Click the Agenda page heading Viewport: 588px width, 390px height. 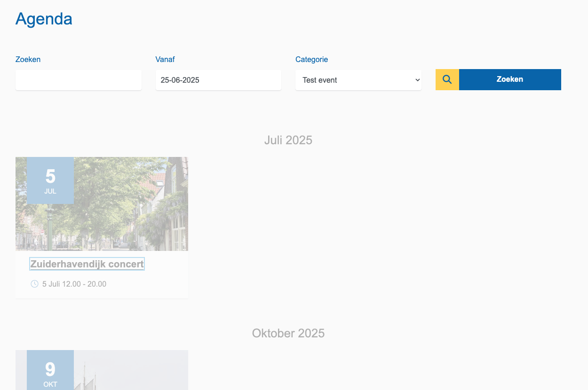(44, 19)
